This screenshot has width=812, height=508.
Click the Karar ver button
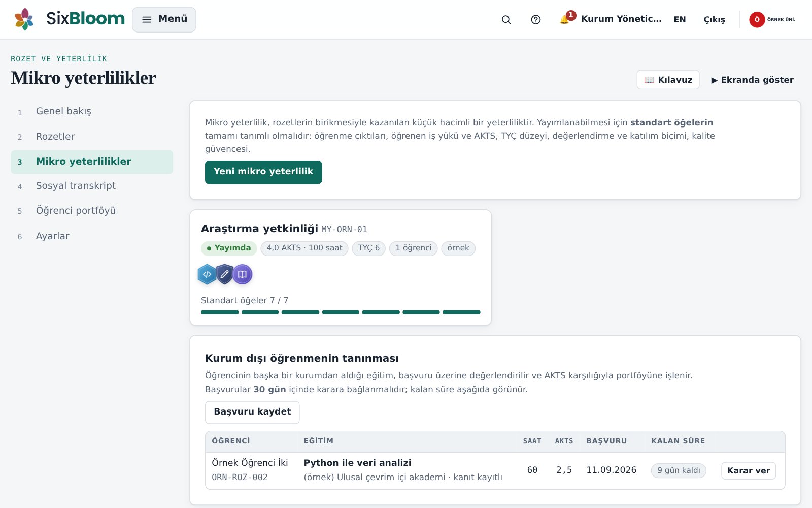coord(749,470)
